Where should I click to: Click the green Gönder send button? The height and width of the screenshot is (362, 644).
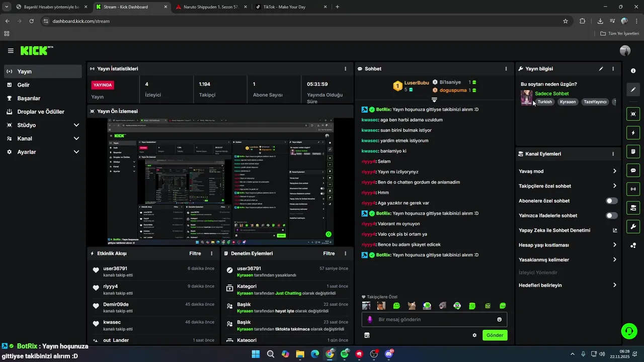click(x=495, y=335)
